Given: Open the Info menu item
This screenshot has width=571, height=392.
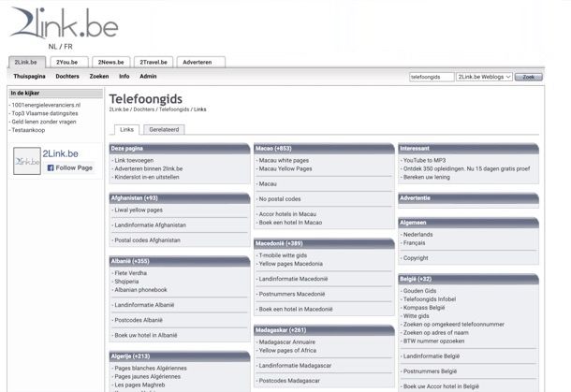Looking at the screenshot, I should 124,77.
